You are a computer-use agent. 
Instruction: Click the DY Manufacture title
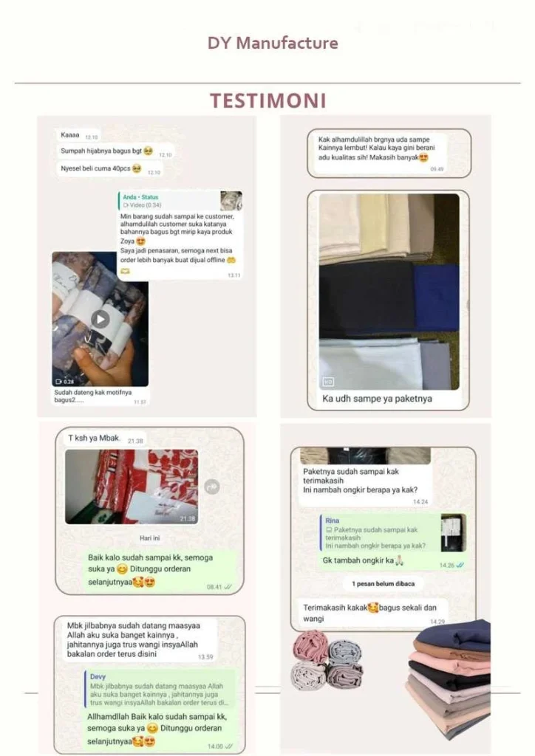click(273, 43)
